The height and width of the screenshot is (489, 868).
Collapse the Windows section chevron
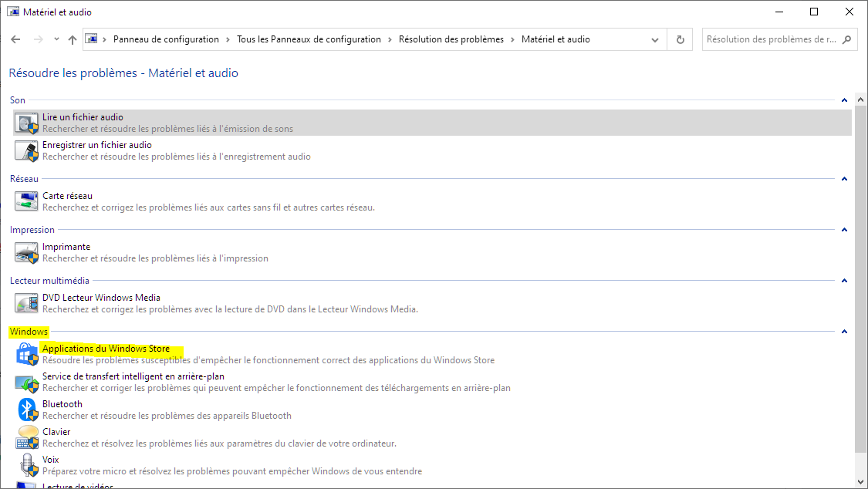point(845,332)
